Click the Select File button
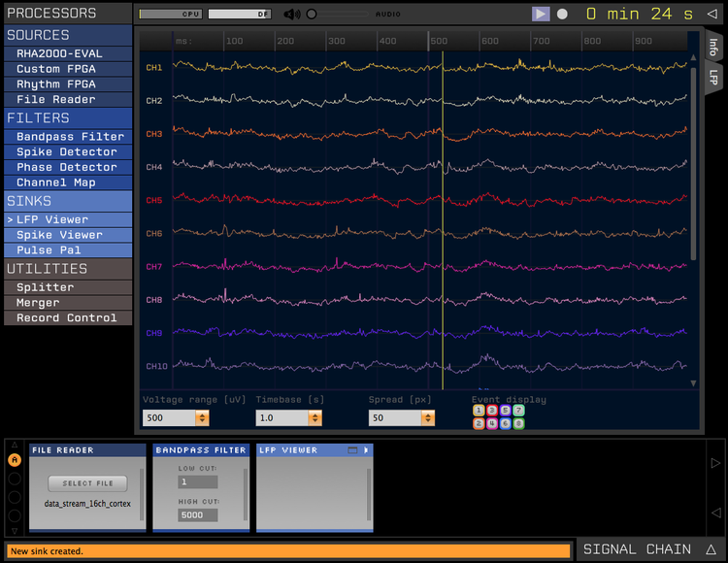 [87, 483]
